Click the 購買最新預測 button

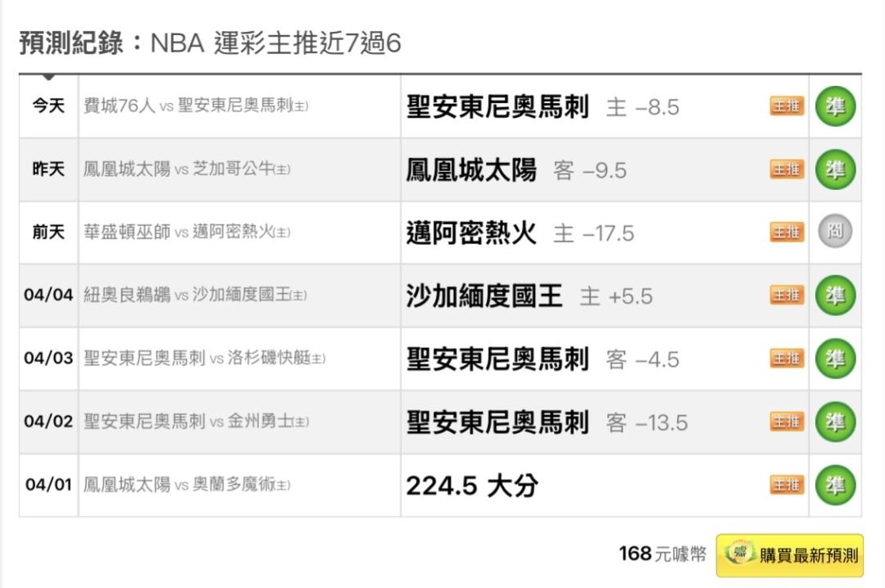[789, 554]
